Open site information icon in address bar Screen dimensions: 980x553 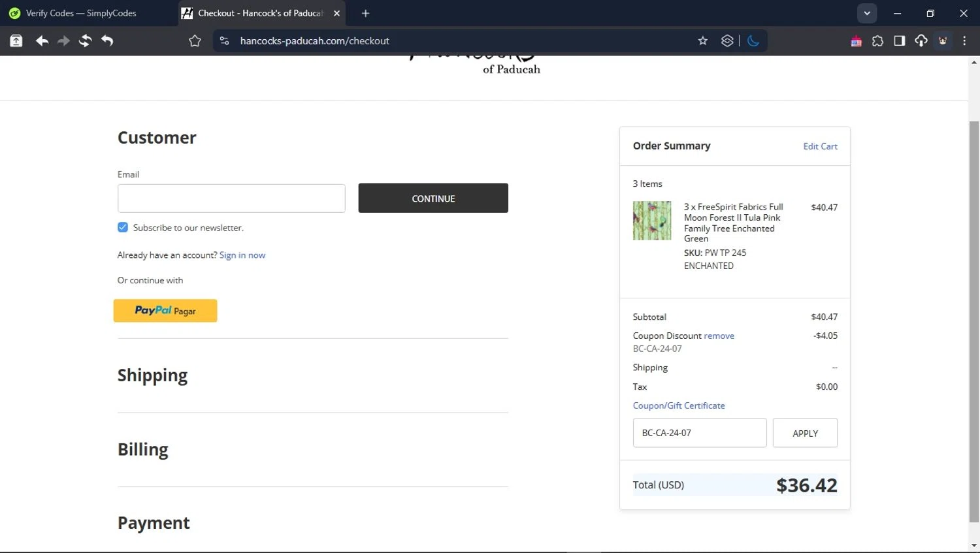(224, 41)
